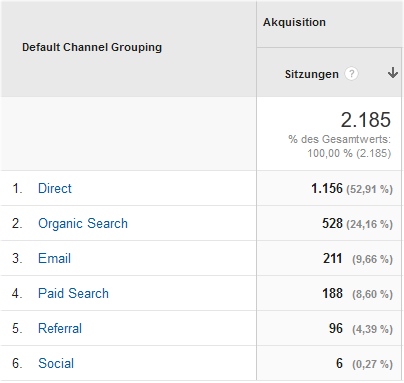
Task: Select the Referral sessions value 96
Action: (x=336, y=328)
